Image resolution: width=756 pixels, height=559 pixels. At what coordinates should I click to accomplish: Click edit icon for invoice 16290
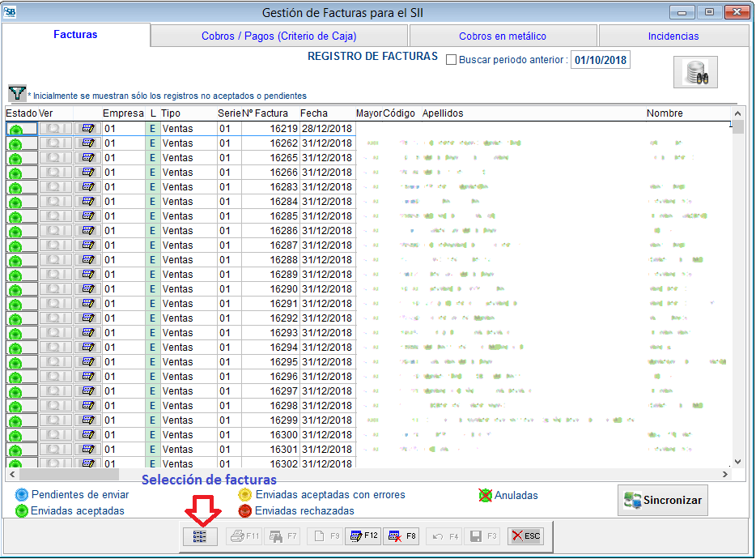click(87, 289)
